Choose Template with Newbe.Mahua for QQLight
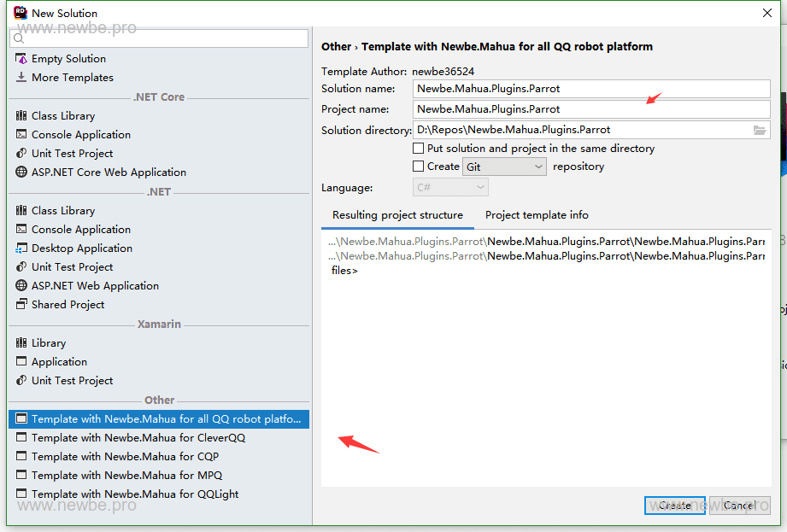This screenshot has height=532, width=787. (x=135, y=494)
